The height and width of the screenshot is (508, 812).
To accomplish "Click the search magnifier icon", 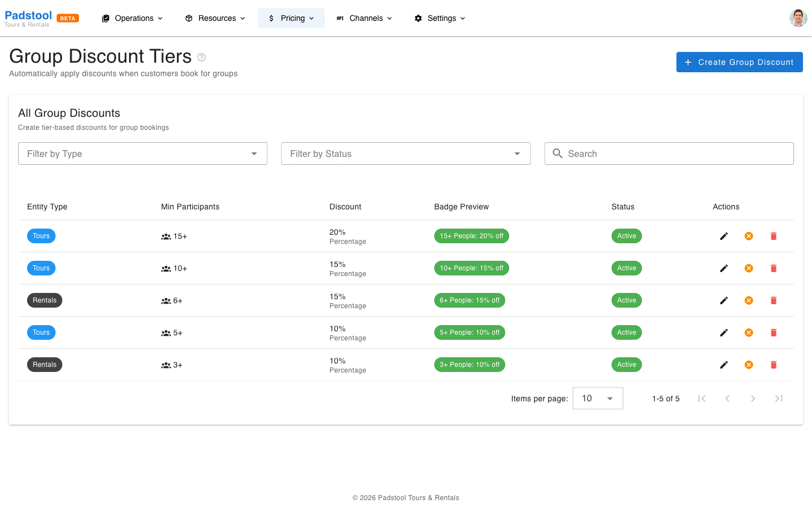I will click(558, 154).
